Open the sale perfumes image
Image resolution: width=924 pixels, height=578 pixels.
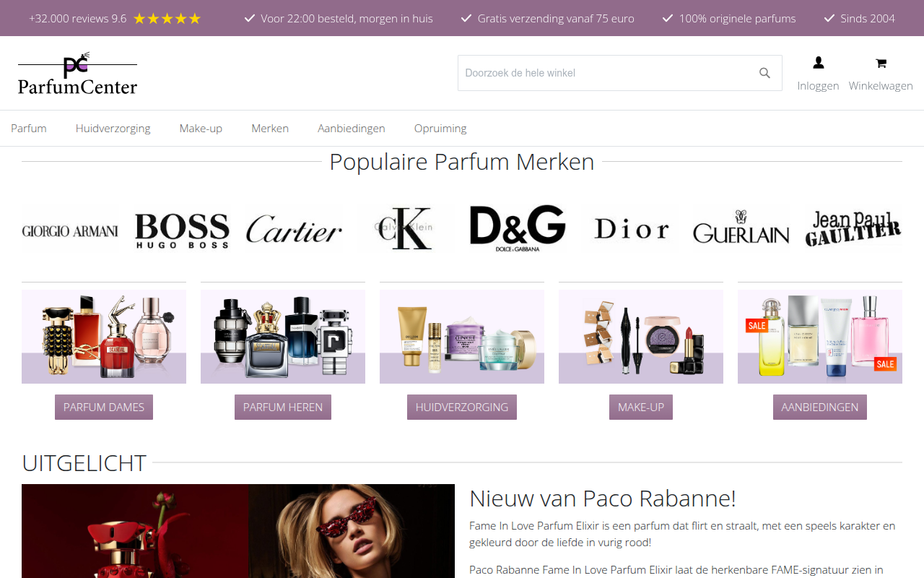coord(820,337)
